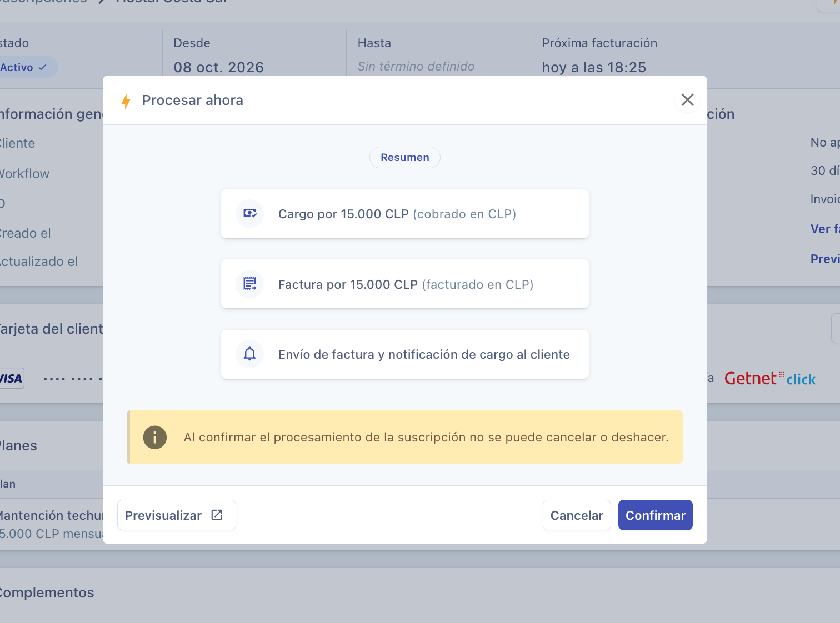Click the Próxima facturación label
This screenshot has width=840, height=623.
(599, 43)
